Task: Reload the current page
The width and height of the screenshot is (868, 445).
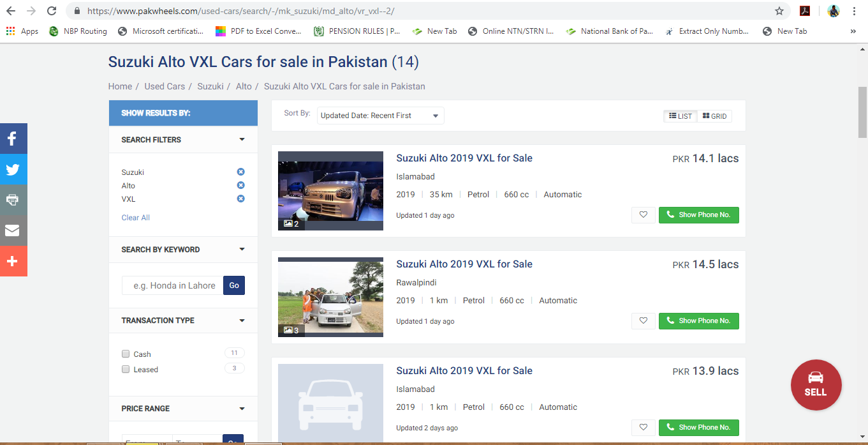Action: 52,11
